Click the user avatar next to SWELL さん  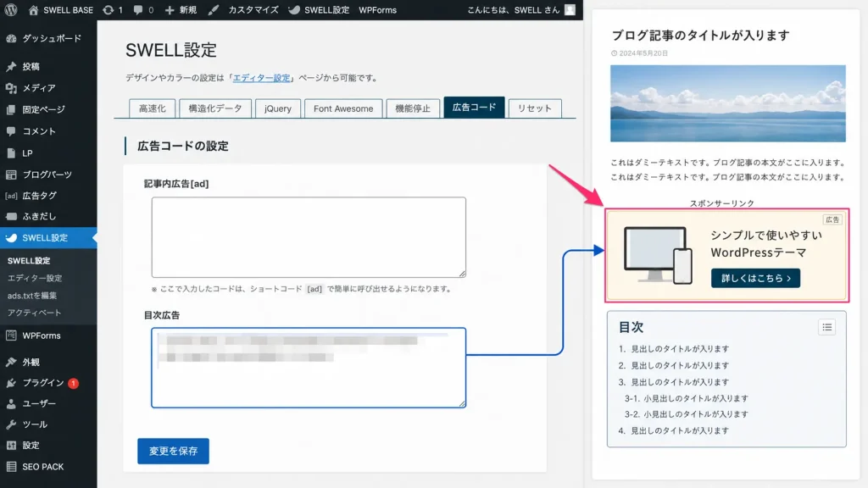click(570, 10)
